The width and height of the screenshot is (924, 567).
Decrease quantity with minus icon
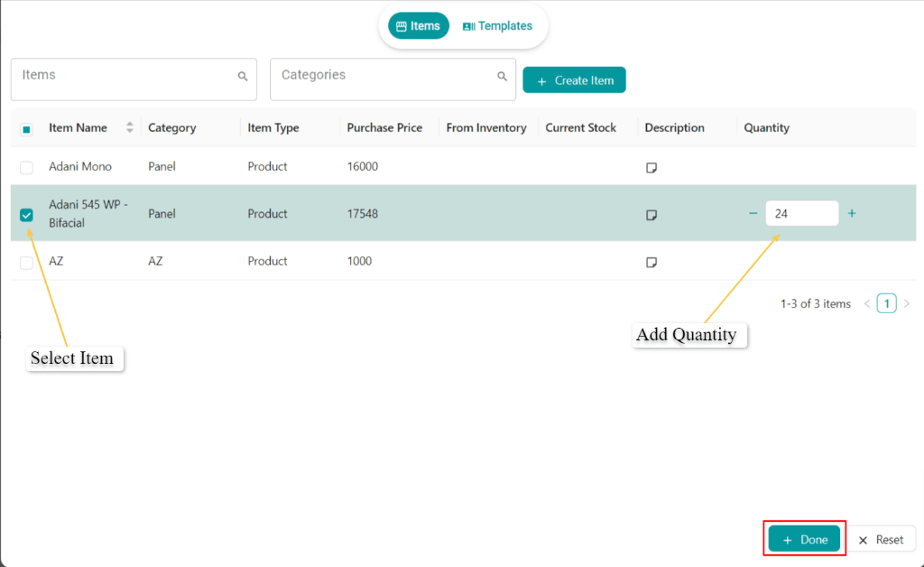pos(753,214)
